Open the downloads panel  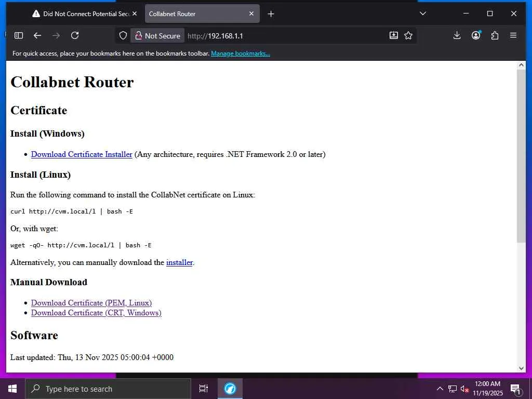coord(457,35)
